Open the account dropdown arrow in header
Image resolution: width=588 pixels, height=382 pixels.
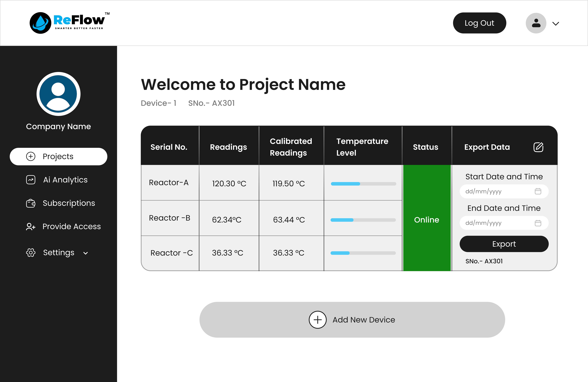point(556,24)
